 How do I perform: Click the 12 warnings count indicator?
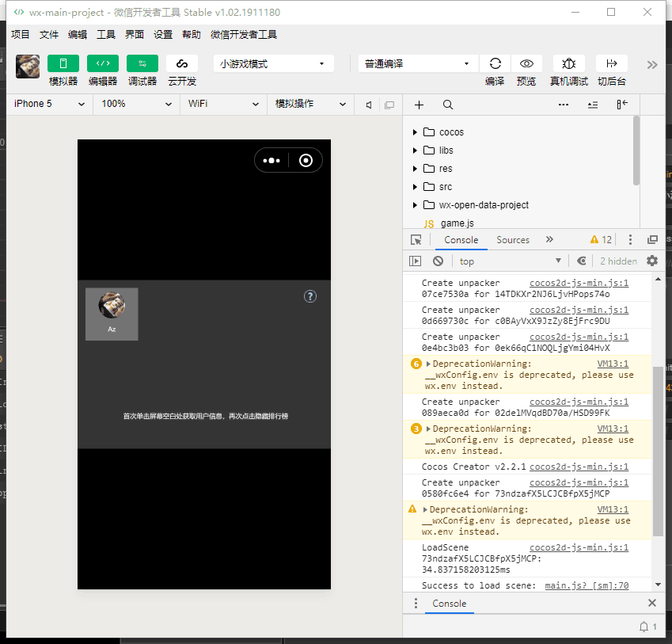pos(601,240)
